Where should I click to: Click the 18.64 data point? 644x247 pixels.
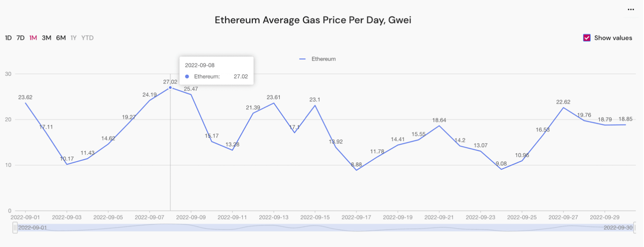pos(439,126)
